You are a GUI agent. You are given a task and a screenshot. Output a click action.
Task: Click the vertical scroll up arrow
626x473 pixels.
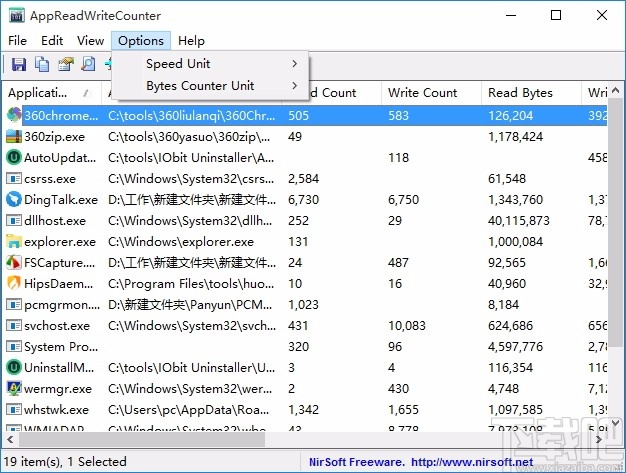point(615,91)
